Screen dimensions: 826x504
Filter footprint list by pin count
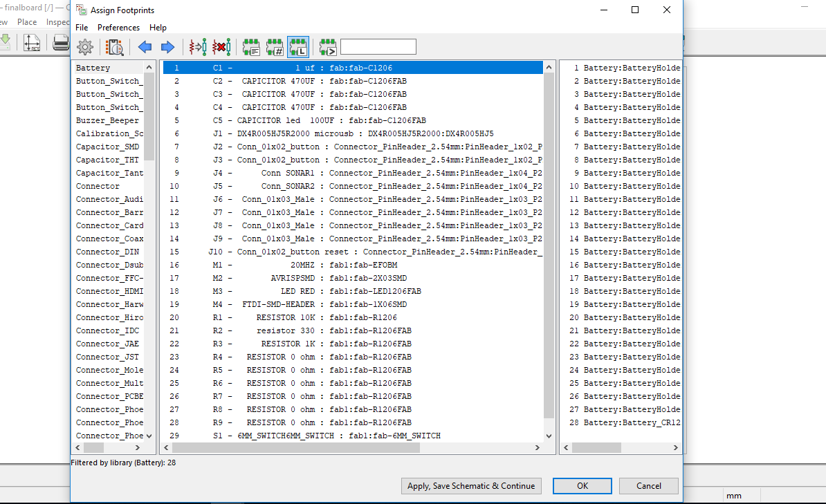[x=275, y=47]
